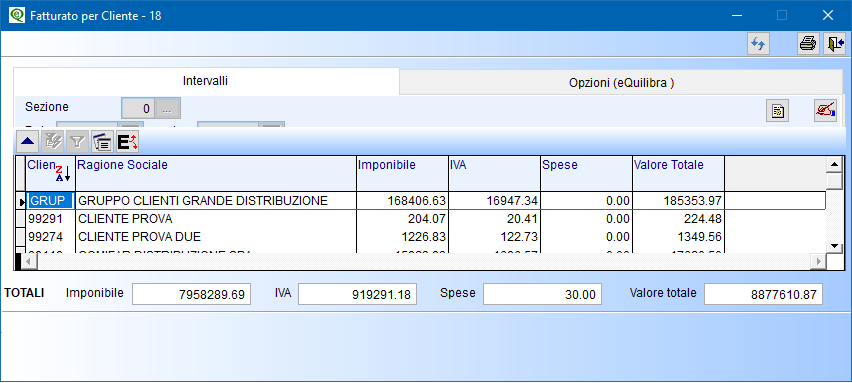The width and height of the screenshot is (852, 383).
Task: Select the CLIENTE PROVA DUE row name
Action: click(216, 237)
